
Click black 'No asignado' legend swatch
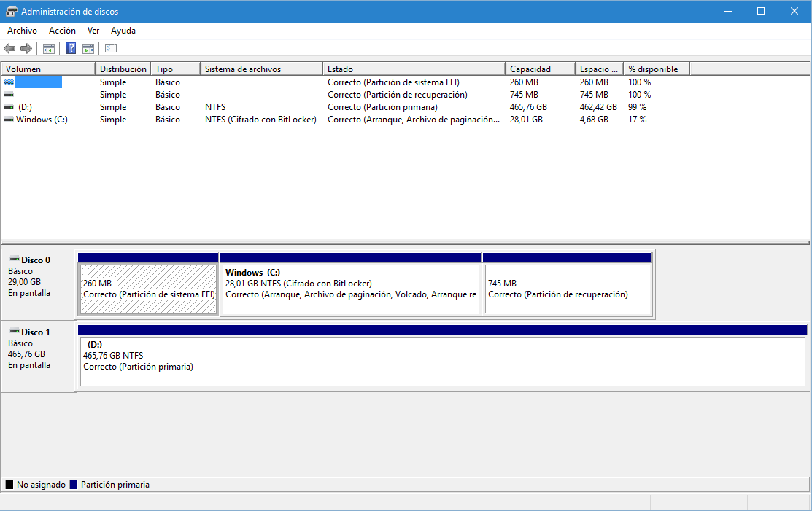9,485
